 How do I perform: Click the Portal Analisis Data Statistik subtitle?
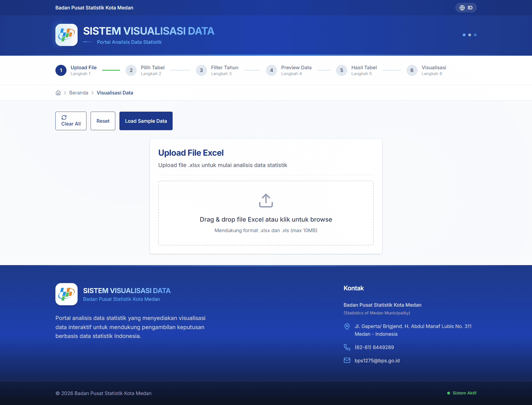tap(129, 42)
